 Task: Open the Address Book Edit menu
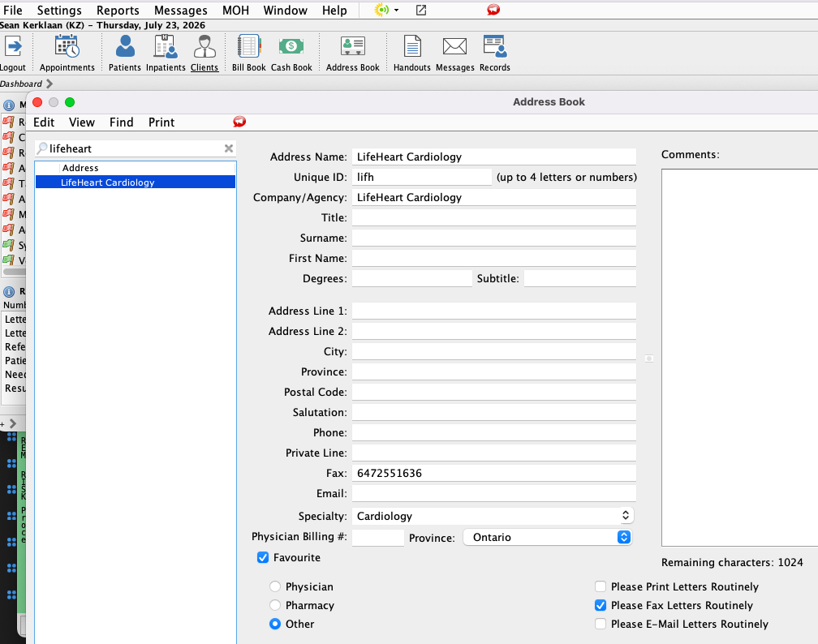coord(44,122)
